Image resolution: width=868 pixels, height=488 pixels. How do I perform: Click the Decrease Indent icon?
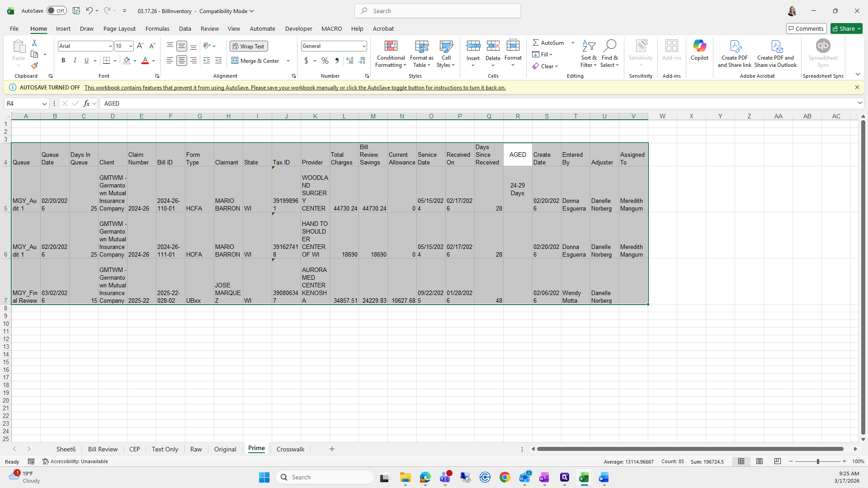pyautogui.click(x=207, y=61)
